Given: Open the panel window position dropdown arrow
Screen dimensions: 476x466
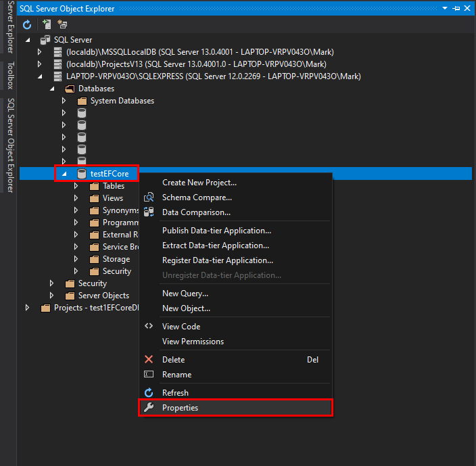Looking at the screenshot, I should tap(445, 8).
